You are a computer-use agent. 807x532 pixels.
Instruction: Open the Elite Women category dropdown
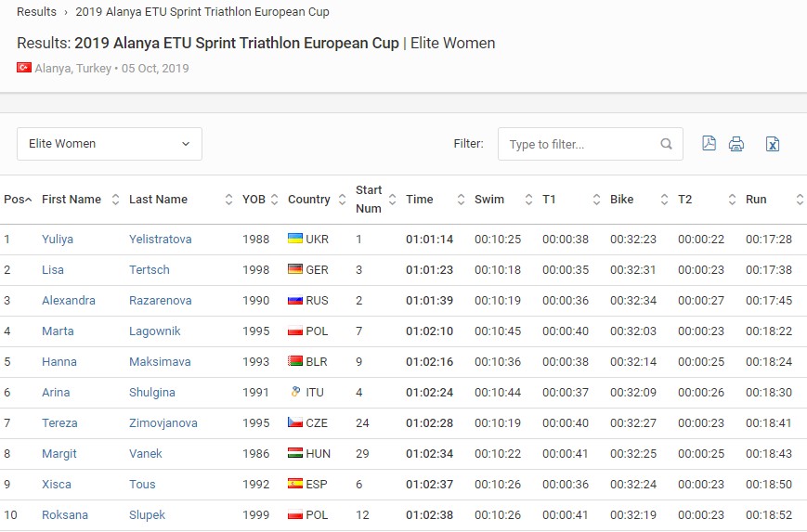coord(110,144)
